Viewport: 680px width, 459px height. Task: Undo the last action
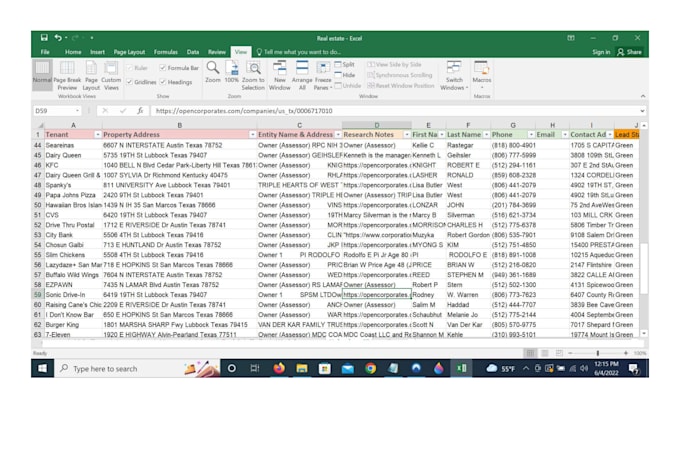pyautogui.click(x=58, y=38)
